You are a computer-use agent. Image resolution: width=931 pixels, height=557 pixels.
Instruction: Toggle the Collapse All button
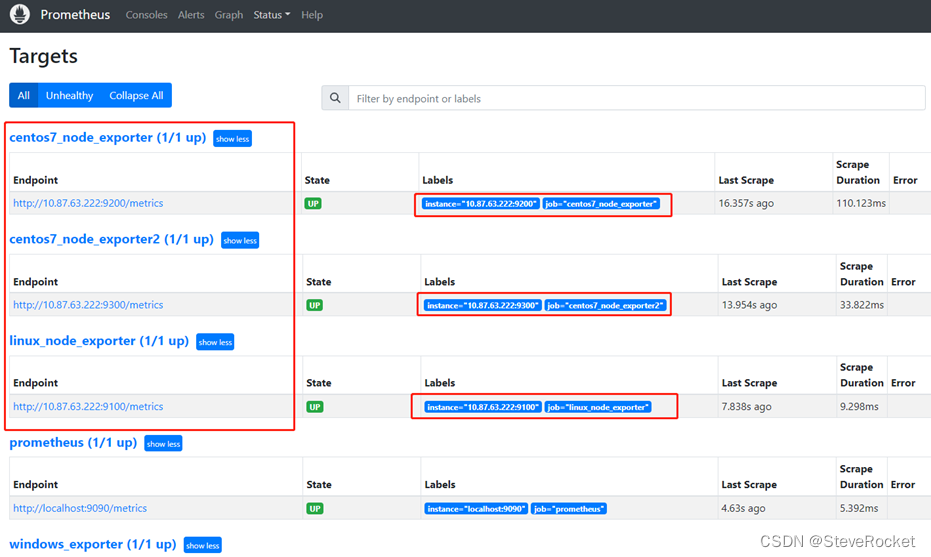click(x=136, y=95)
